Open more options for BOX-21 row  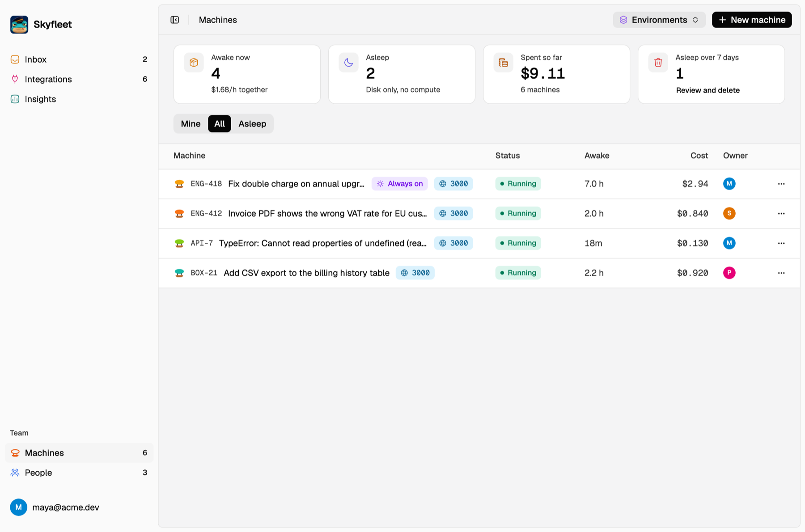click(781, 273)
